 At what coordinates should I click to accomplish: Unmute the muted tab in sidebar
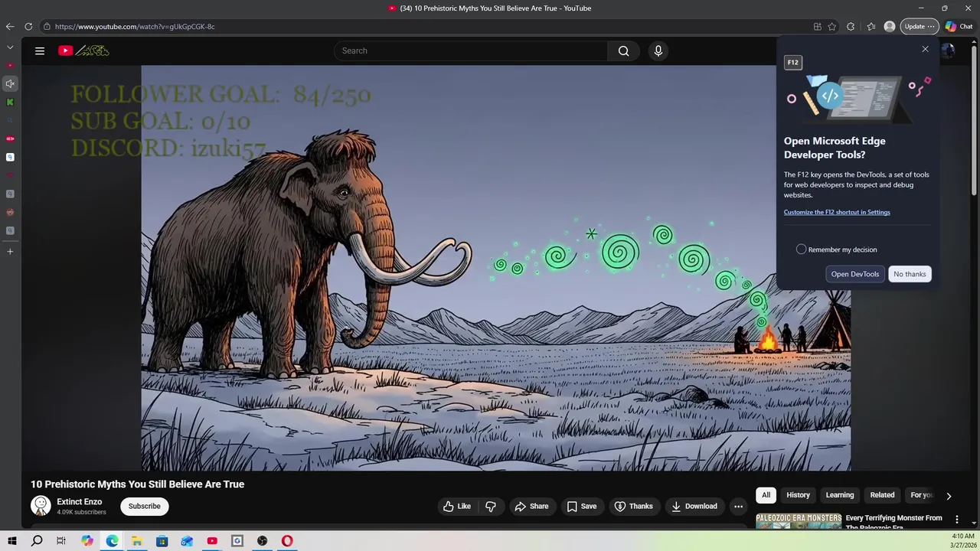coord(10,83)
